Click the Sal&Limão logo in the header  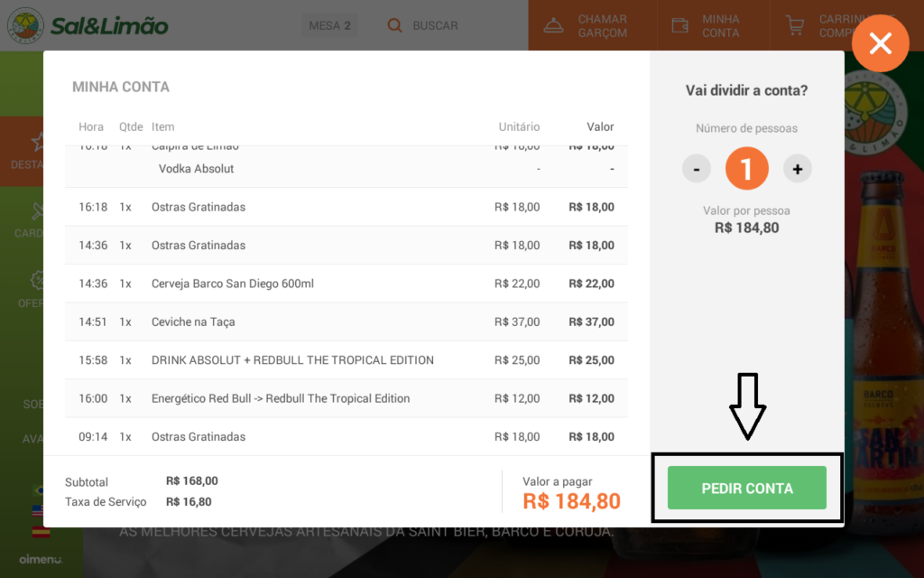88,25
